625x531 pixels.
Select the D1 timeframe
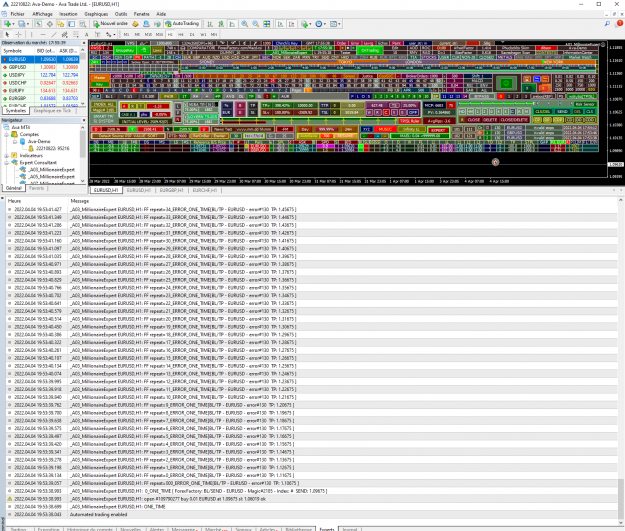pyautogui.click(x=192, y=35)
